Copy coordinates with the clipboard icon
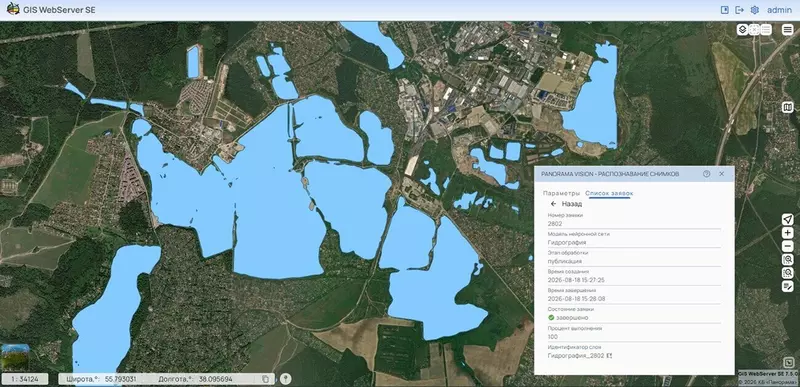Image resolution: width=800 pixels, height=387 pixels. click(x=265, y=379)
